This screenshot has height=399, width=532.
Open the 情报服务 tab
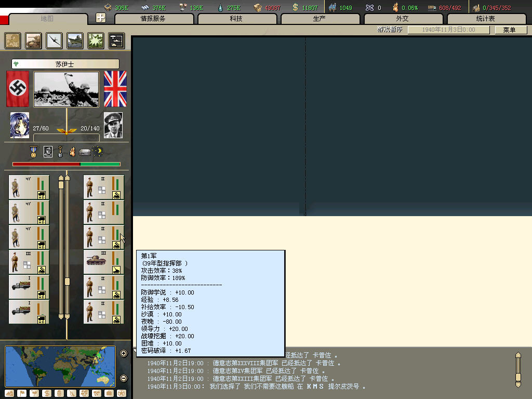[154, 19]
